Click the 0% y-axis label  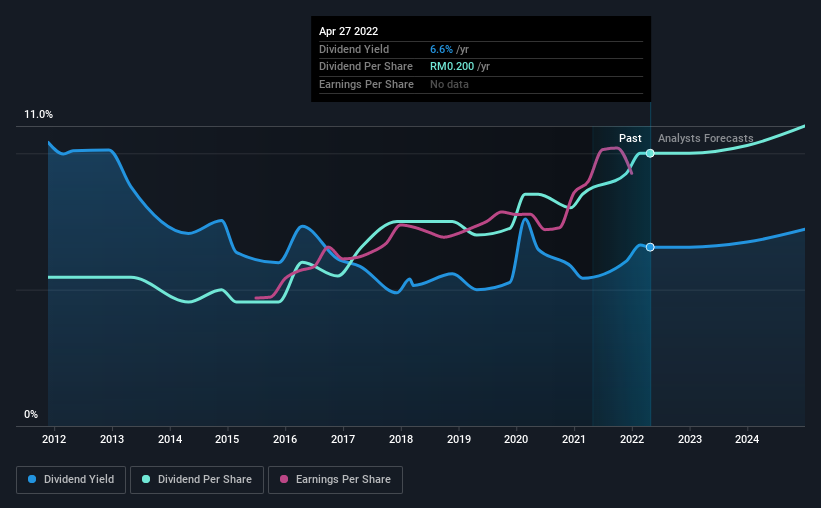coord(31,414)
